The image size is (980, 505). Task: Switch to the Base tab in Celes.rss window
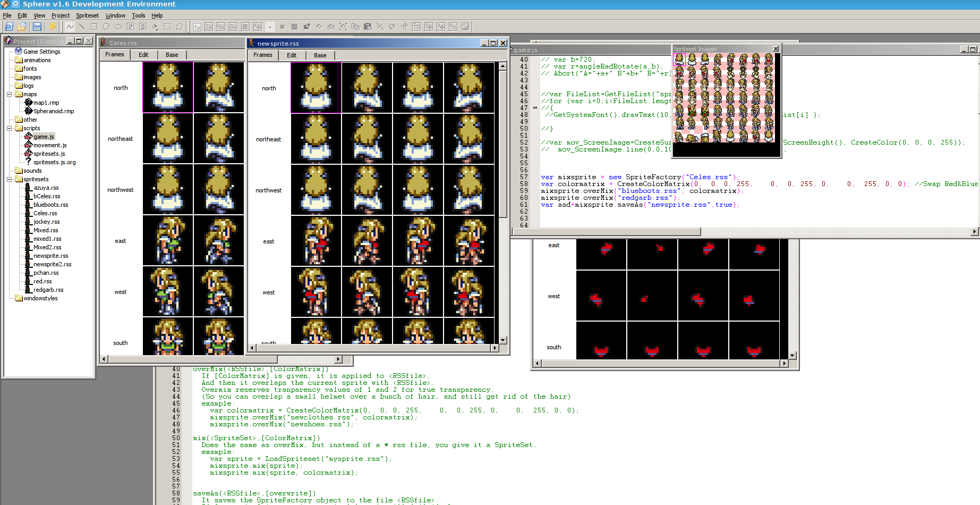click(172, 55)
